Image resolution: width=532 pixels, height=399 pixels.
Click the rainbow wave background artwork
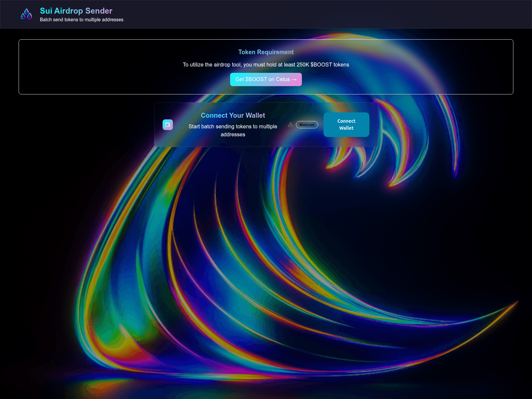click(x=233, y=266)
